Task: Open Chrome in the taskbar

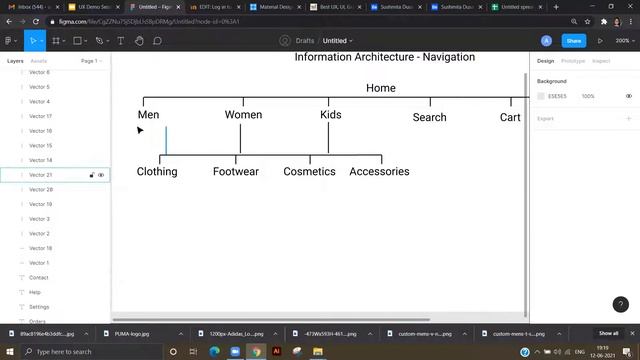Action: [256, 351]
